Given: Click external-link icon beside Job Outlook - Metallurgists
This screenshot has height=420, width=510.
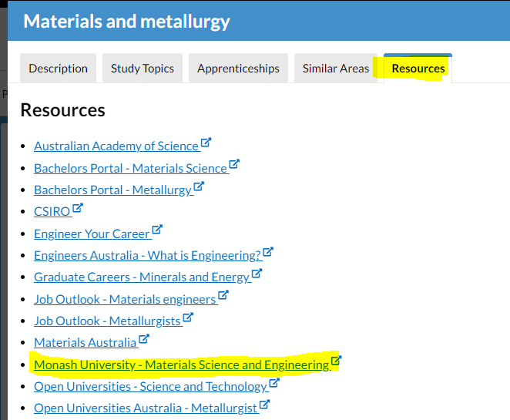Looking at the screenshot, I should click(188, 318).
